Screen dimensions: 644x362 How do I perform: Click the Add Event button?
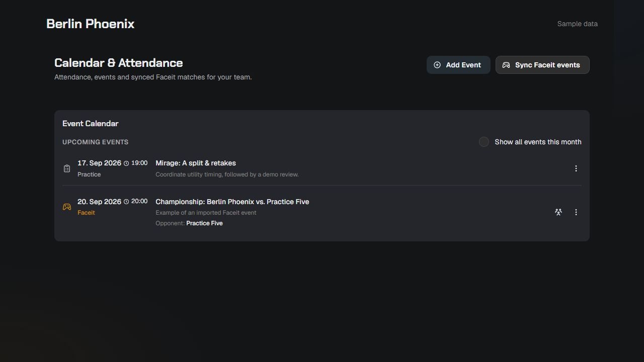(x=458, y=65)
